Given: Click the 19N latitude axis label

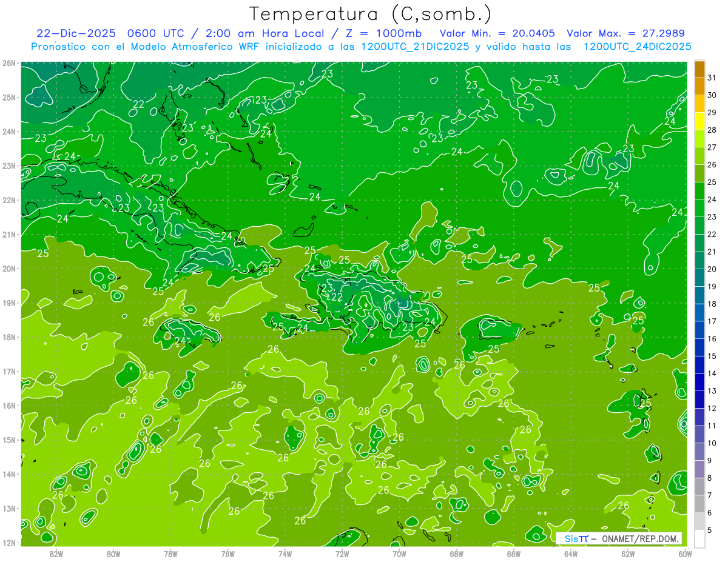Looking at the screenshot, I should [x=8, y=303].
